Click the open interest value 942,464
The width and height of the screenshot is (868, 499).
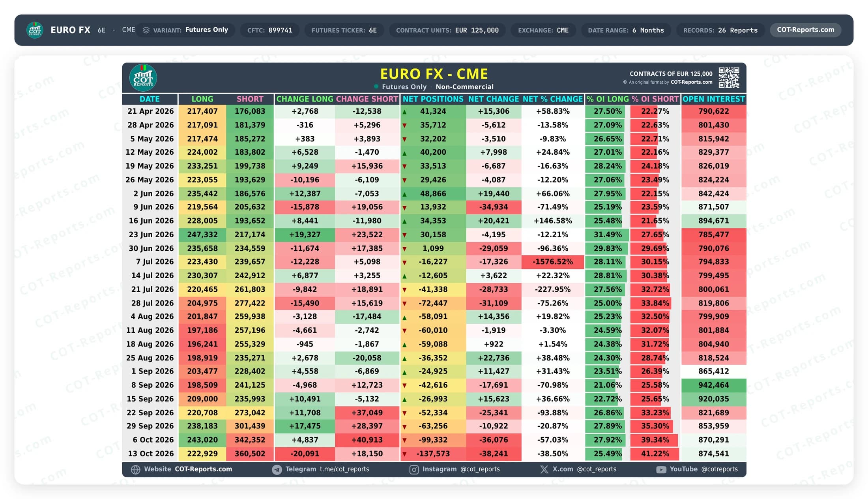(x=714, y=385)
